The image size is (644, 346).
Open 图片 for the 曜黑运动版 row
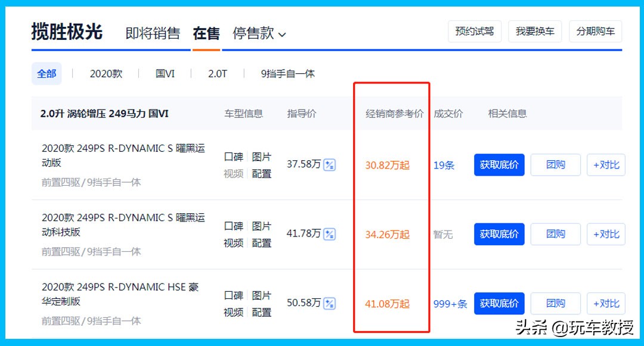coord(262,157)
